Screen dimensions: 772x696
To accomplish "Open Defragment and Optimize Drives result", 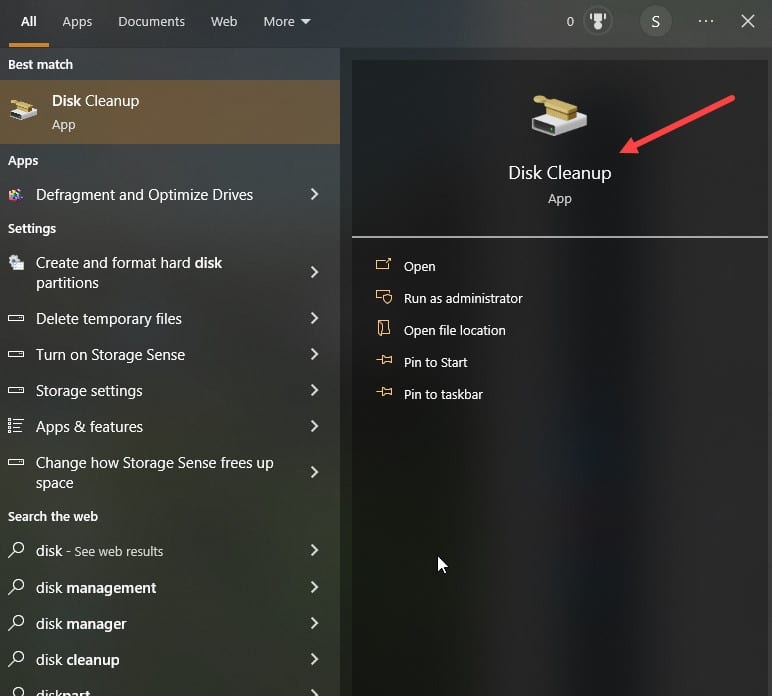I will (x=170, y=195).
